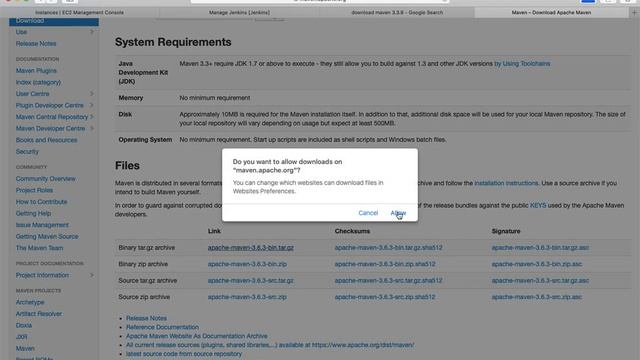The width and height of the screenshot is (640, 360).
Task: Open Maven Central Repository link
Action: 52,117
